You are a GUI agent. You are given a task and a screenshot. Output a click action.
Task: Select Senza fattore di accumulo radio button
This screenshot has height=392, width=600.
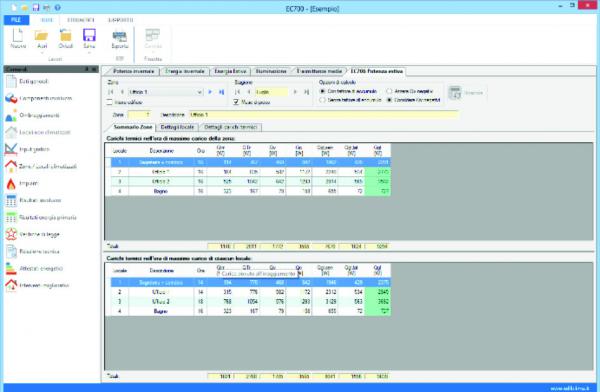[322, 100]
